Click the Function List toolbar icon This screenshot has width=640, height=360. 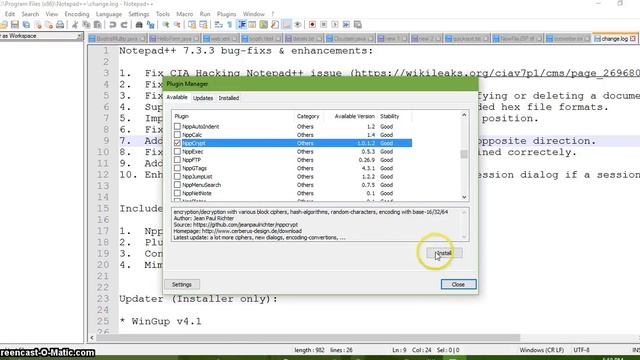point(275,25)
